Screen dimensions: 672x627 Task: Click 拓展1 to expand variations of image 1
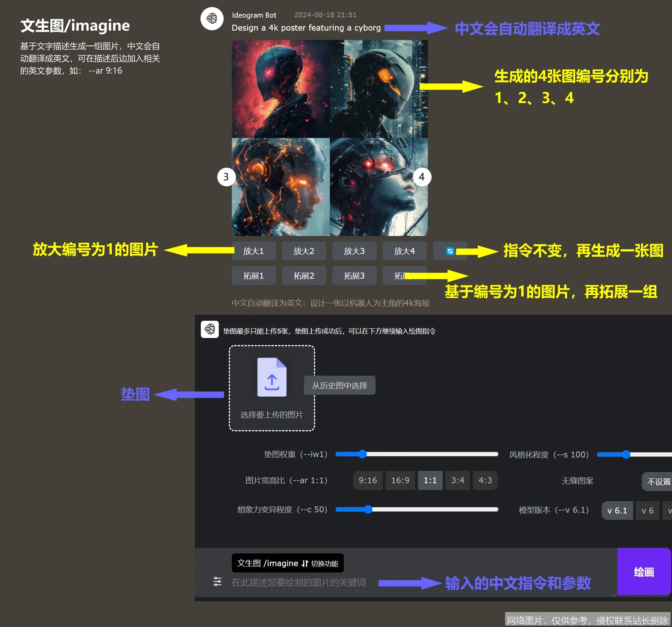253,276
